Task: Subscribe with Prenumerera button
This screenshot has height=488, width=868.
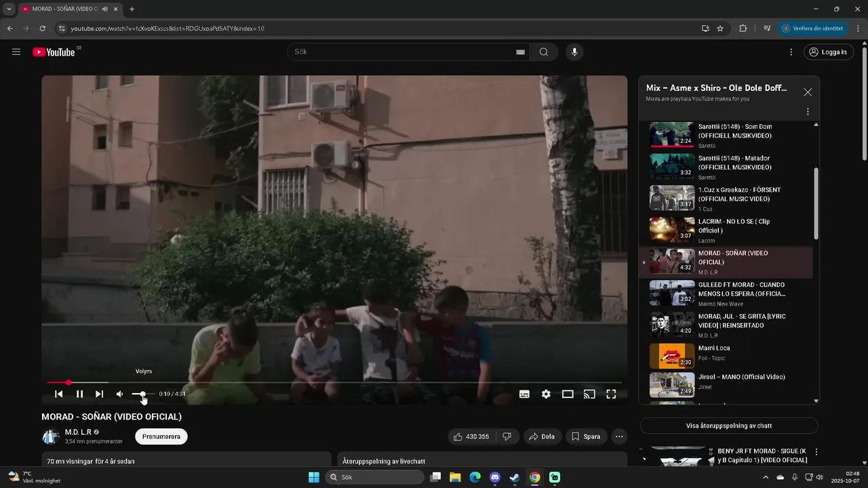Action: [161, 436]
